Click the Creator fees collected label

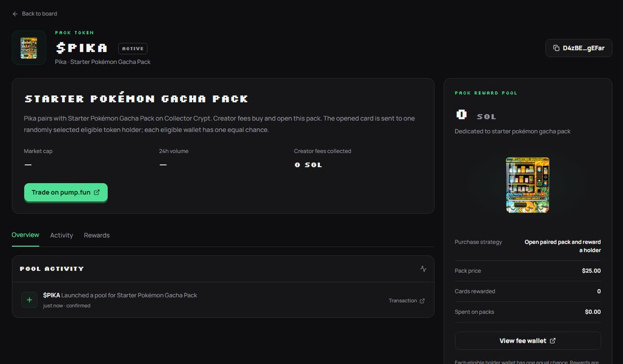[x=322, y=151]
